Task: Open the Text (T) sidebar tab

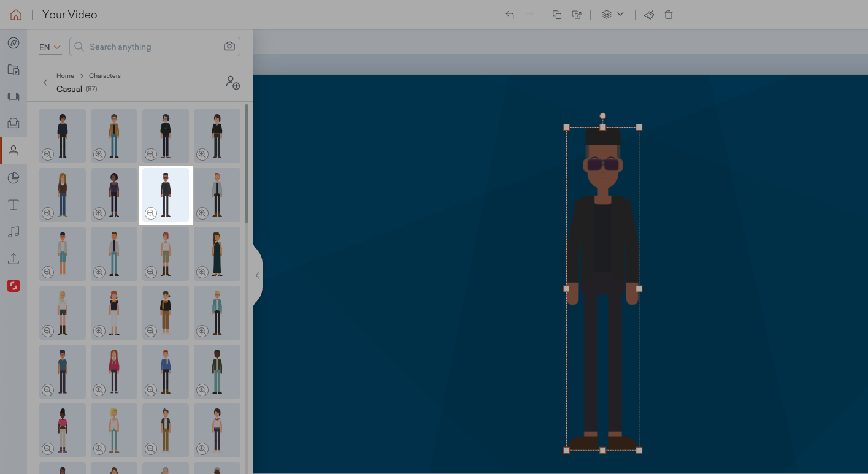Action: point(13,205)
